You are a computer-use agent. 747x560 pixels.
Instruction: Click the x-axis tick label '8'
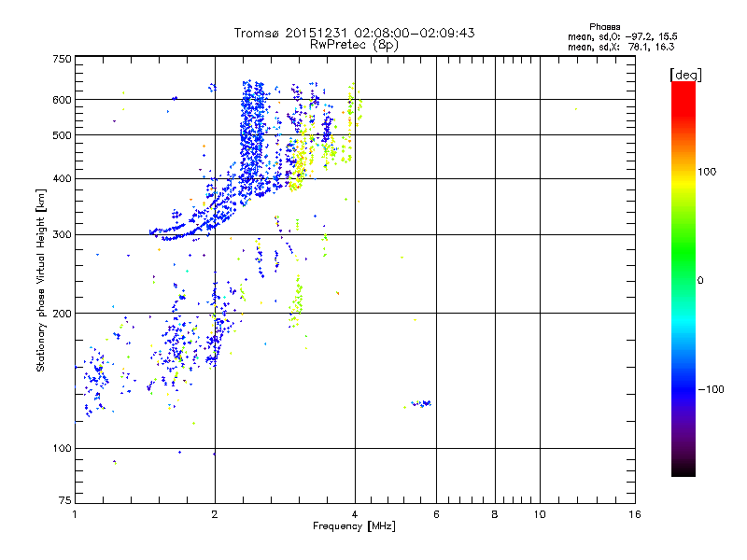(495, 514)
